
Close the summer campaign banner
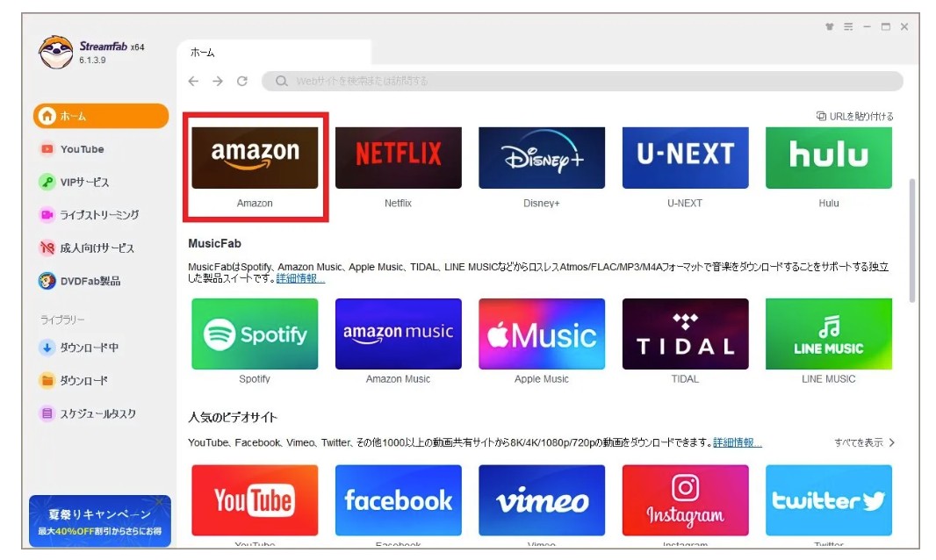pyautogui.click(x=160, y=501)
